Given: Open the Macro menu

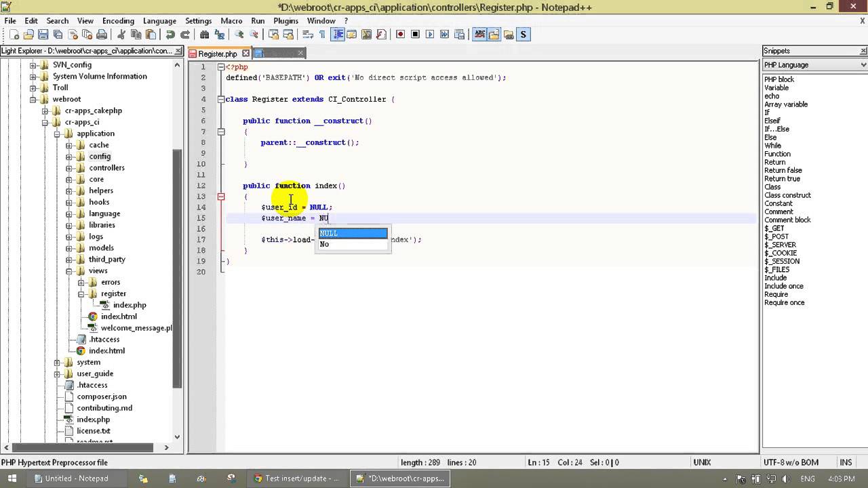Looking at the screenshot, I should pyautogui.click(x=231, y=21).
